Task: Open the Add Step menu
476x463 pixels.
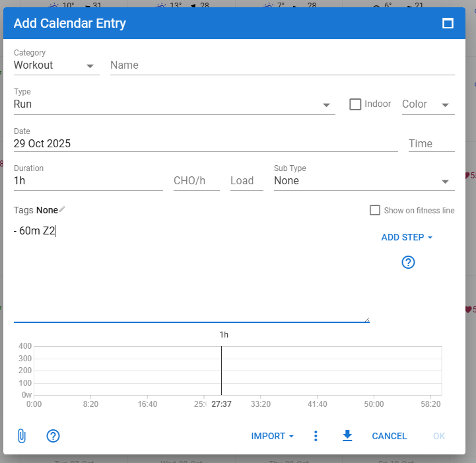Action: (x=407, y=237)
